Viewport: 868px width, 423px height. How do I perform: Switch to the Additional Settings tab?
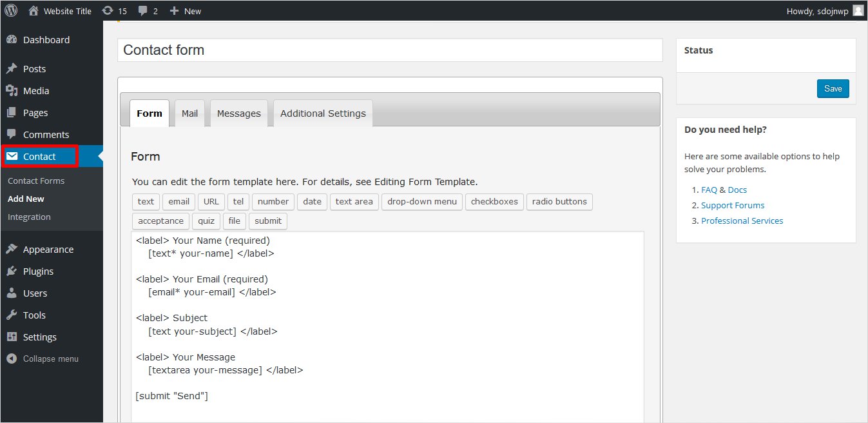[323, 113]
